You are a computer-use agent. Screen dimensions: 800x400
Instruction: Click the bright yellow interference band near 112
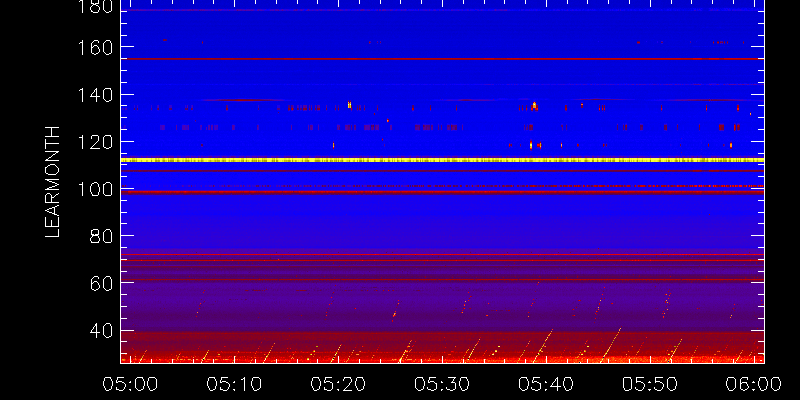(442, 160)
